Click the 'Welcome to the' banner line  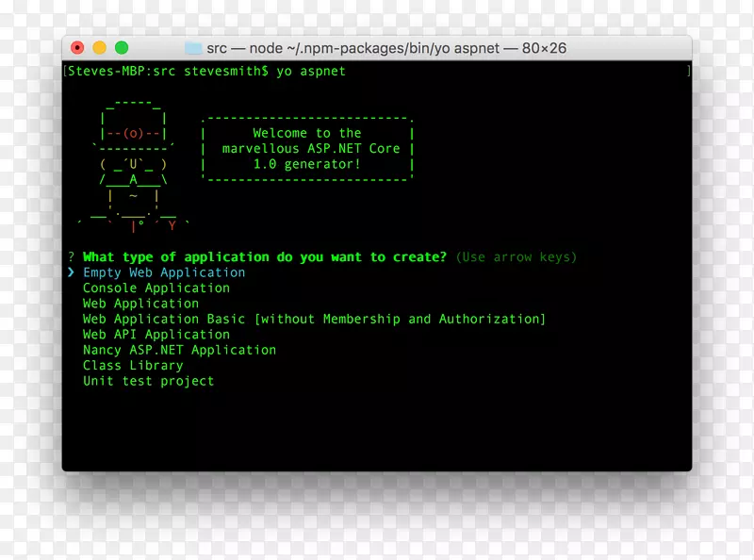[307, 133]
